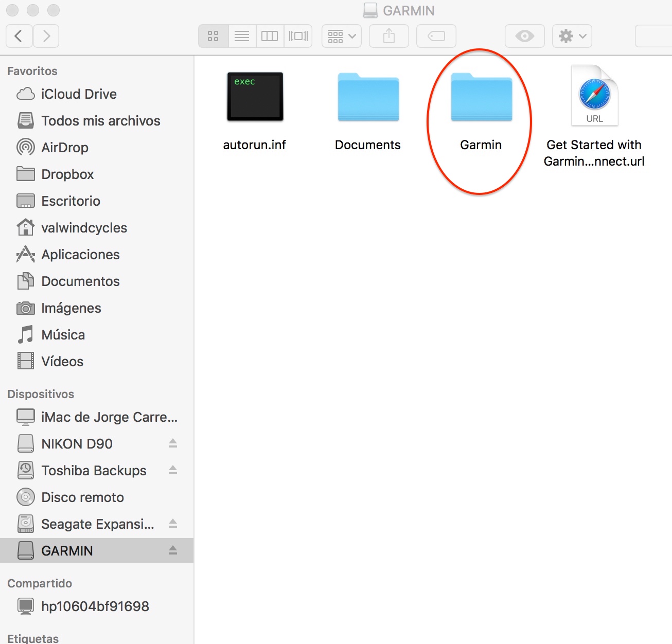Eject the GARMIN drive
Screen dimensions: 672x644
pos(173,550)
